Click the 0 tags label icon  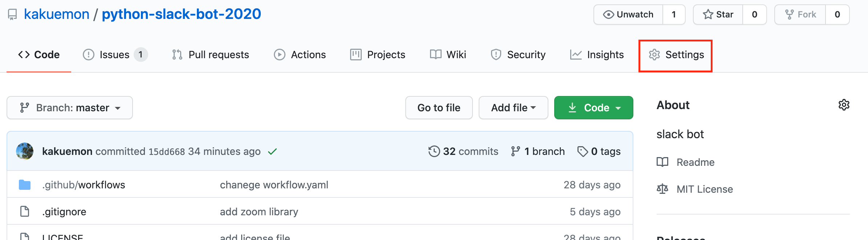(583, 151)
